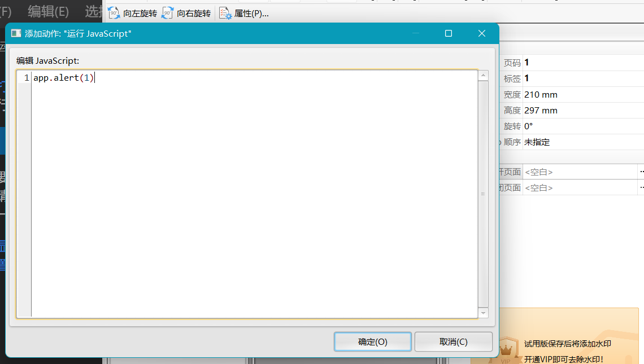Open the ellipsis button for close-page action
Screen dimensions: 644x364
pos(641,187)
